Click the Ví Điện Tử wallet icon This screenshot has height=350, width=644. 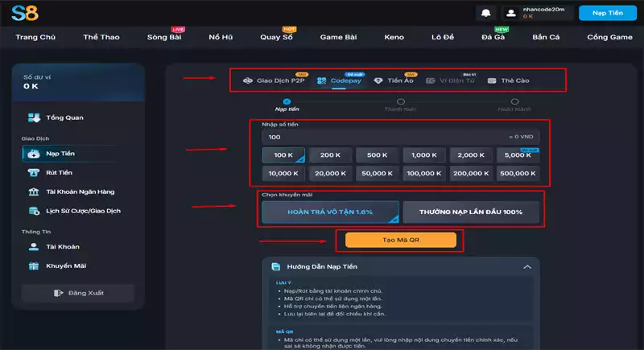430,80
